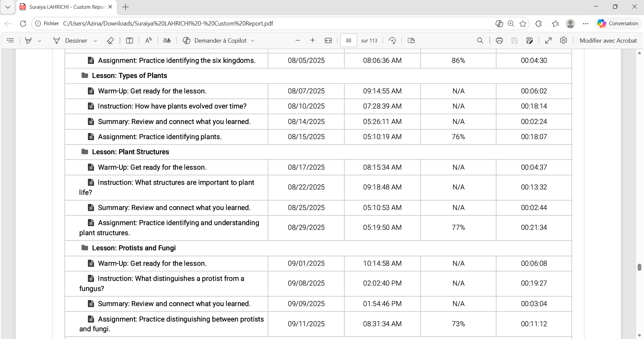Click the page number input field

348,41
